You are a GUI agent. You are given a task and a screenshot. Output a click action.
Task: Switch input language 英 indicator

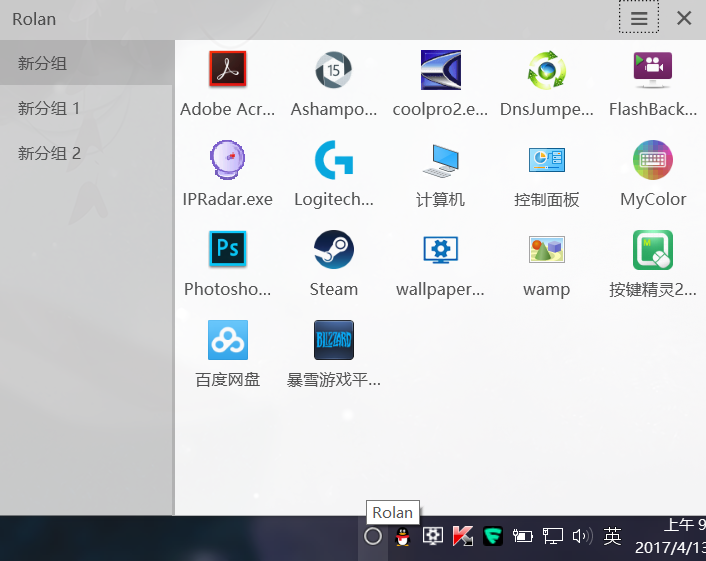click(x=612, y=536)
